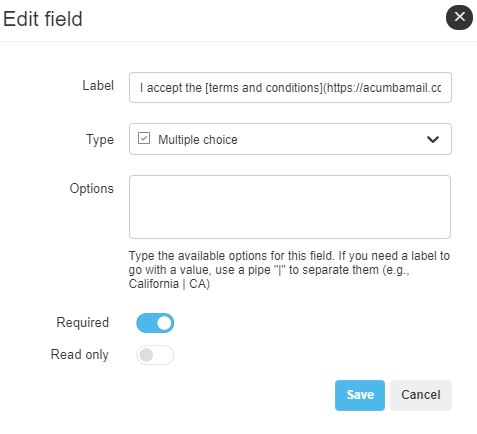
Task: Click the white knob of Required switch
Action: (x=164, y=323)
